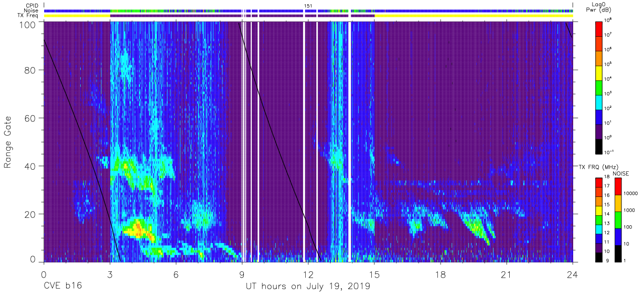Click the range gate tick label '80'
Screen dimensions: 644x297
pyautogui.click(x=31, y=71)
